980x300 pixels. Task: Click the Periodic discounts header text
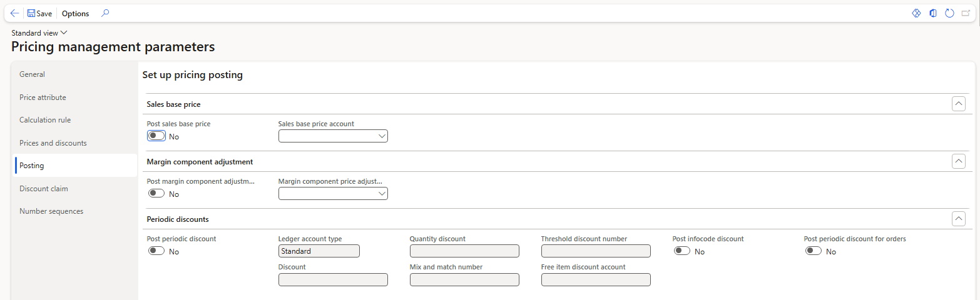178,219
